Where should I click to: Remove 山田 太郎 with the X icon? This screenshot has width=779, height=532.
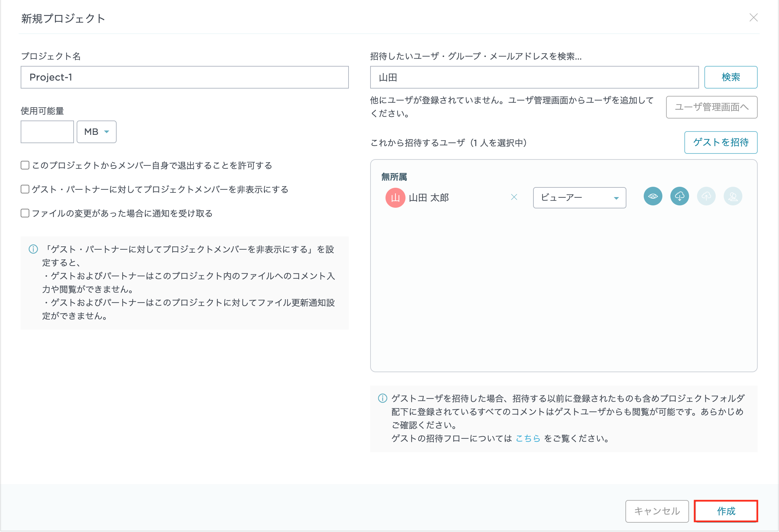pos(514,197)
